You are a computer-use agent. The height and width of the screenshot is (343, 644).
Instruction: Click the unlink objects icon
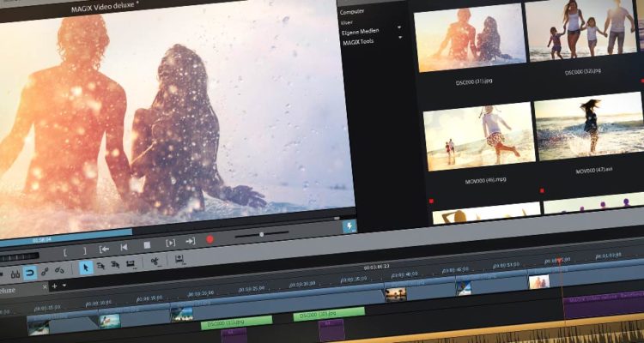[x=59, y=269]
